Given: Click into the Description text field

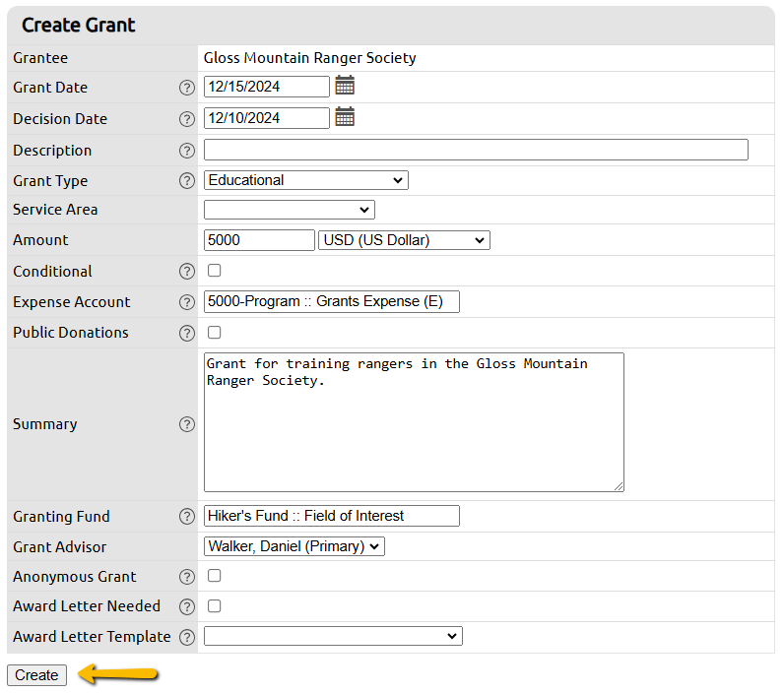Looking at the screenshot, I should 476,150.
